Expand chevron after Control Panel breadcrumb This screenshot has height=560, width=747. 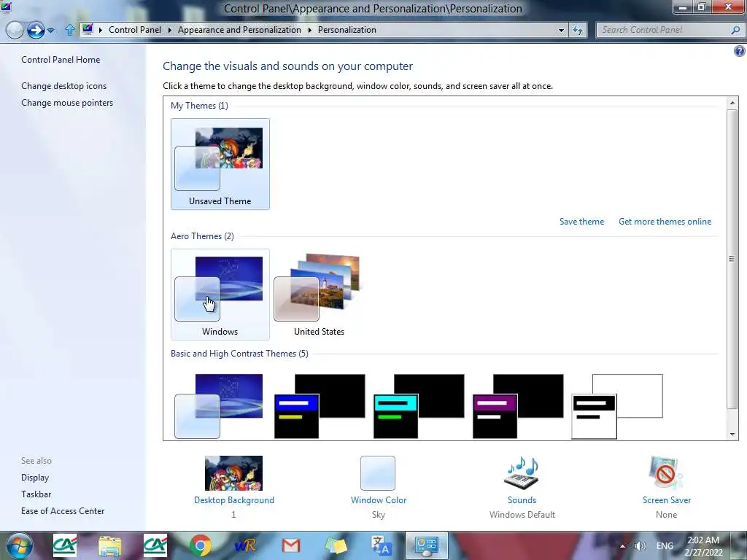(x=169, y=30)
